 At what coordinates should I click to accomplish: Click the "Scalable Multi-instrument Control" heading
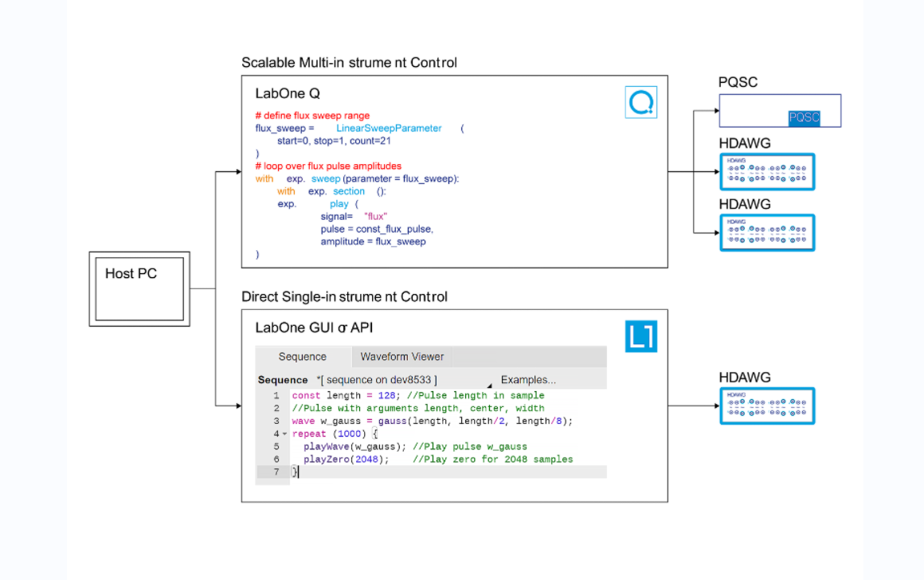pyautogui.click(x=349, y=62)
